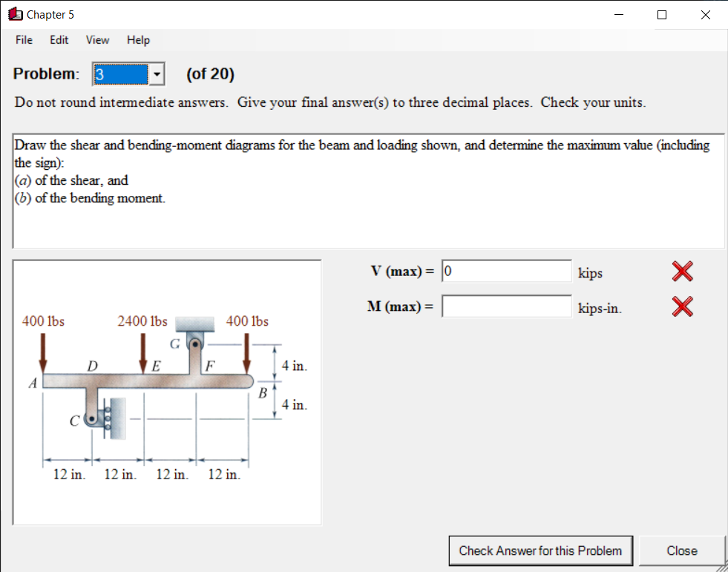Image resolution: width=728 pixels, height=572 pixels.
Task: Click the Close button
Action: (681, 550)
